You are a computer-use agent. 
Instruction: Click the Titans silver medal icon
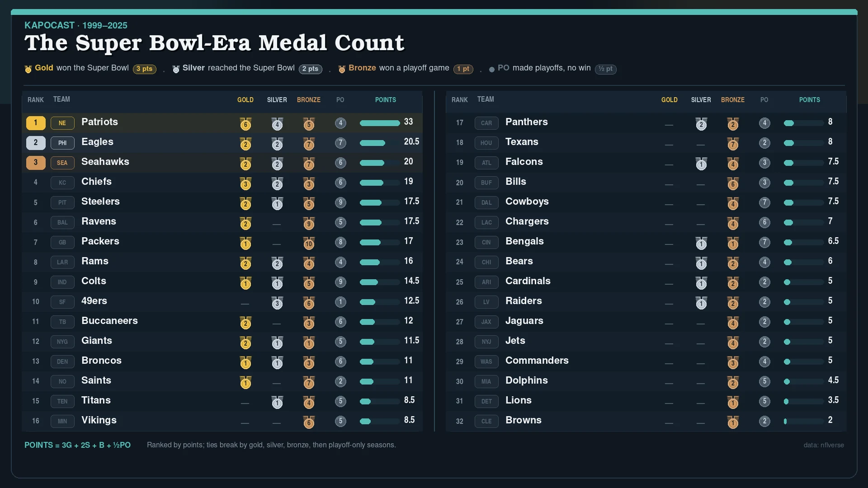pos(277,402)
